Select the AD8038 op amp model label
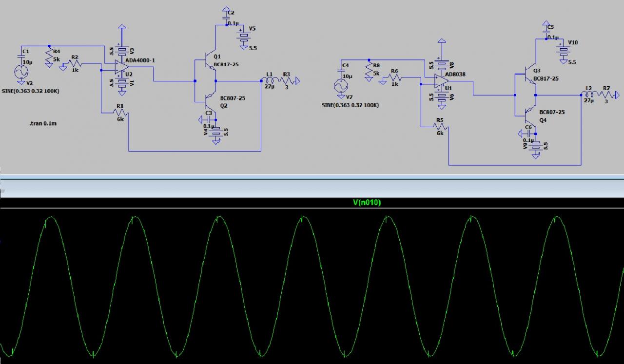The width and height of the screenshot is (624, 364). (455, 76)
